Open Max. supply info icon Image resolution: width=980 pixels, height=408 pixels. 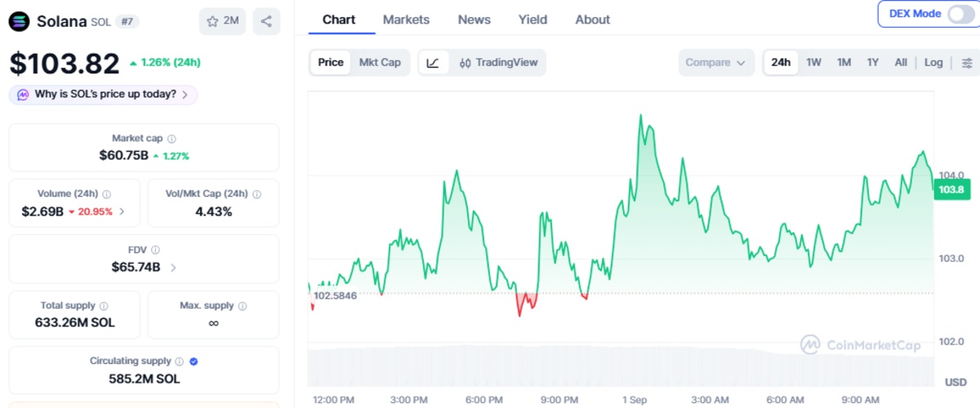[243, 306]
